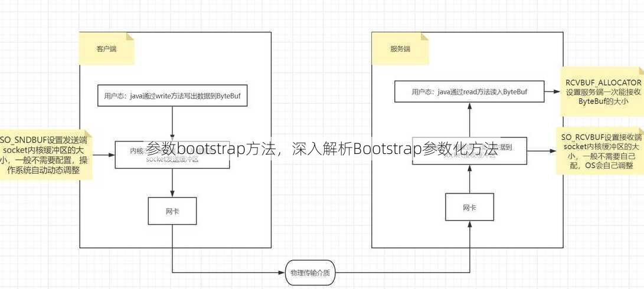
Task: Click the server socket接收缓冲区 kernel box
Action: [469, 150]
